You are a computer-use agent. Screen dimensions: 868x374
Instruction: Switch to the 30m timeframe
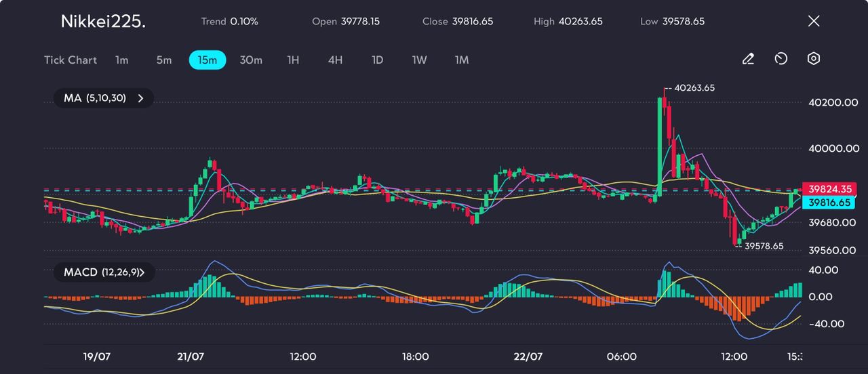point(251,60)
